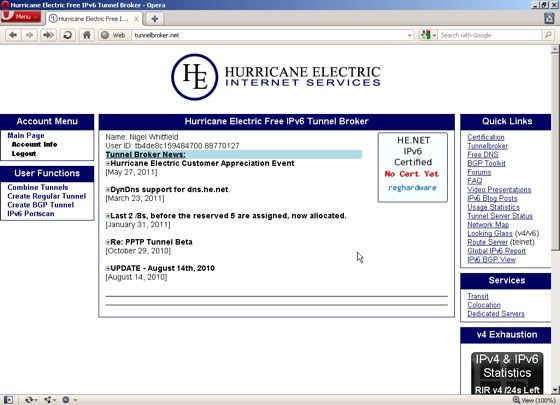This screenshot has height=405, width=560.
Task: Expand Last 2 /8s news item
Action: pos(108,216)
